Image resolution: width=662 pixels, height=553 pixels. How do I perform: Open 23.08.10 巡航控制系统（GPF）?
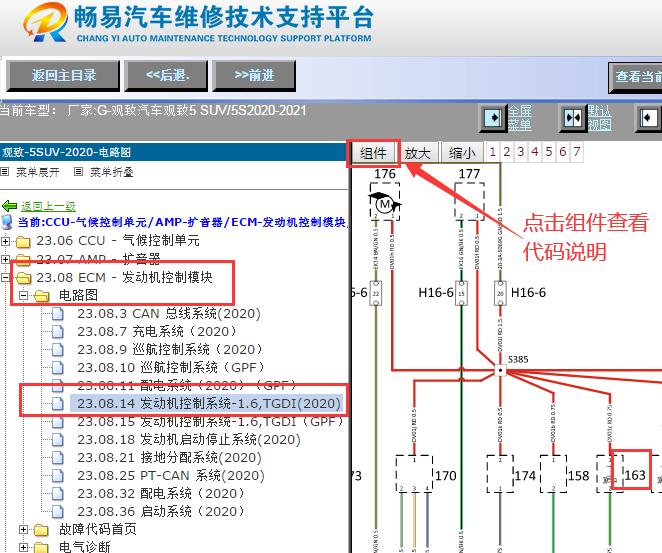(172, 368)
